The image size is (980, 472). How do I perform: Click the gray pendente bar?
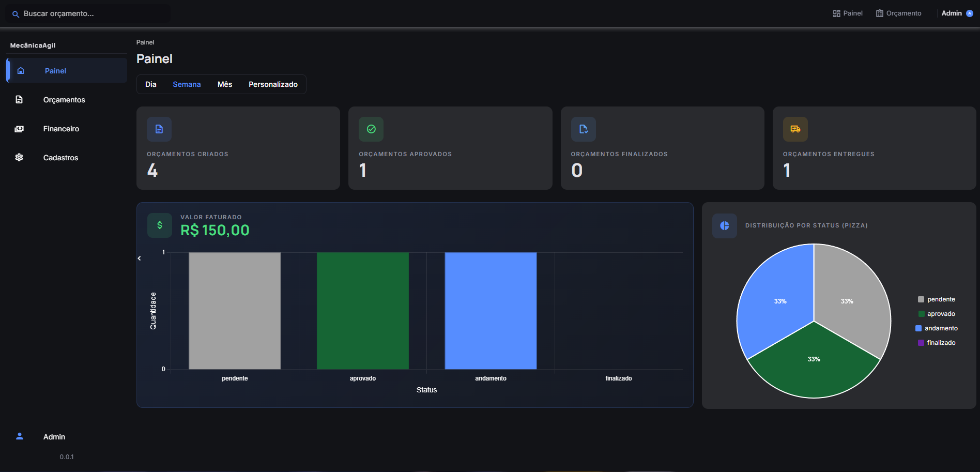(235, 311)
